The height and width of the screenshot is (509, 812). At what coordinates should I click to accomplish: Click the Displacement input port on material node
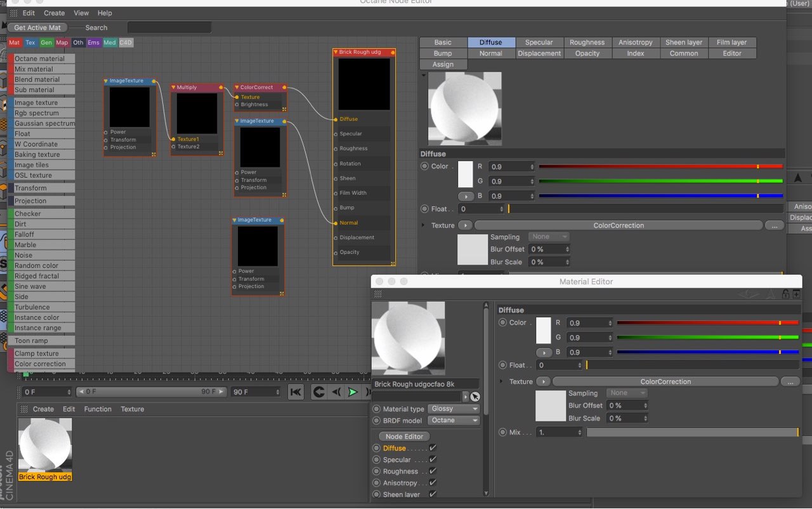[x=336, y=237]
